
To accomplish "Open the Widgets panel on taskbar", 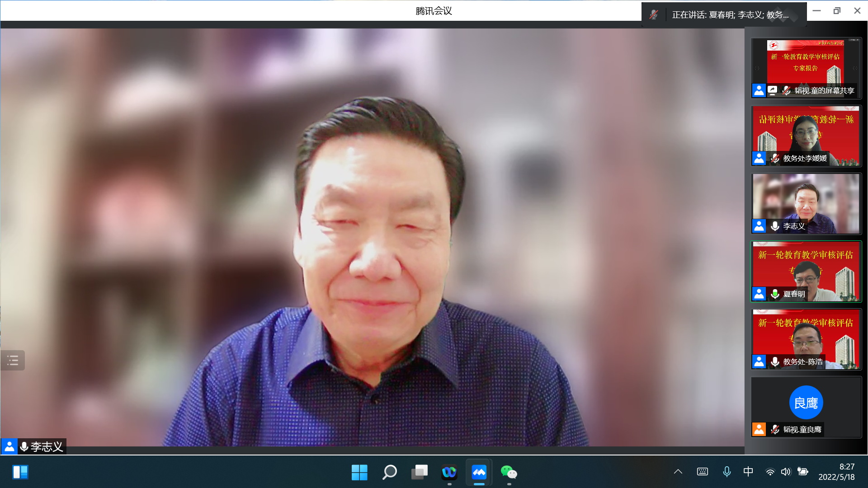I will [x=20, y=472].
